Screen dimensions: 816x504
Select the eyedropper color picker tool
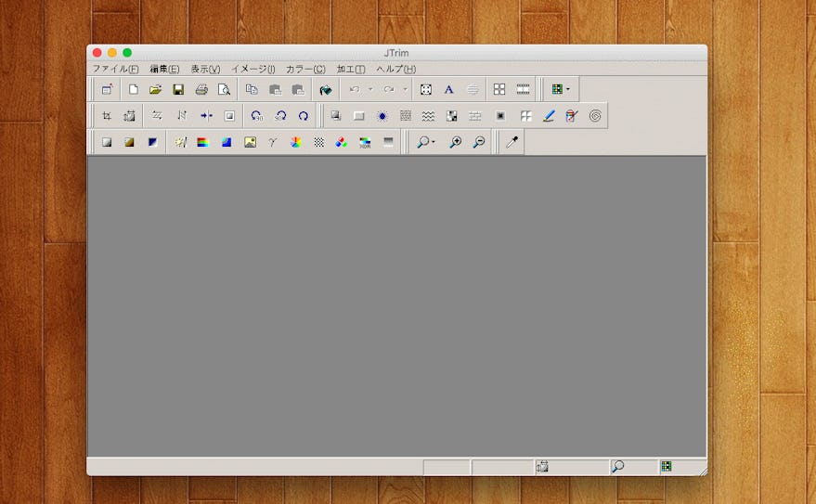pyautogui.click(x=512, y=142)
